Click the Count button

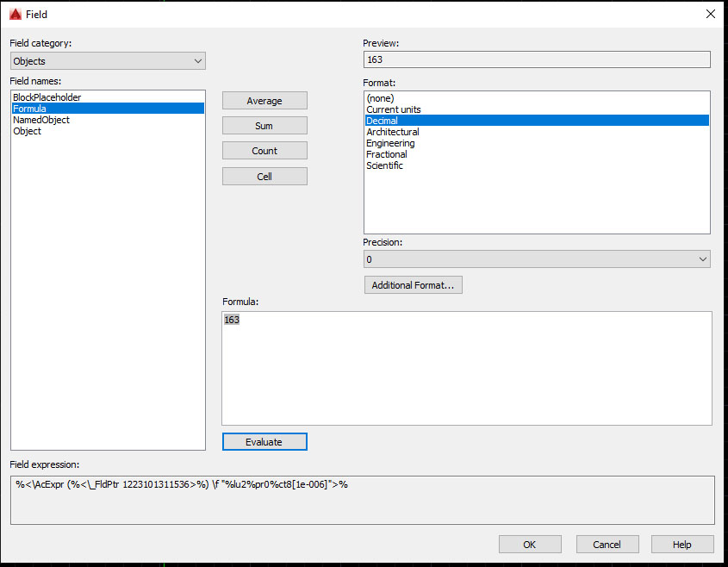coord(264,150)
